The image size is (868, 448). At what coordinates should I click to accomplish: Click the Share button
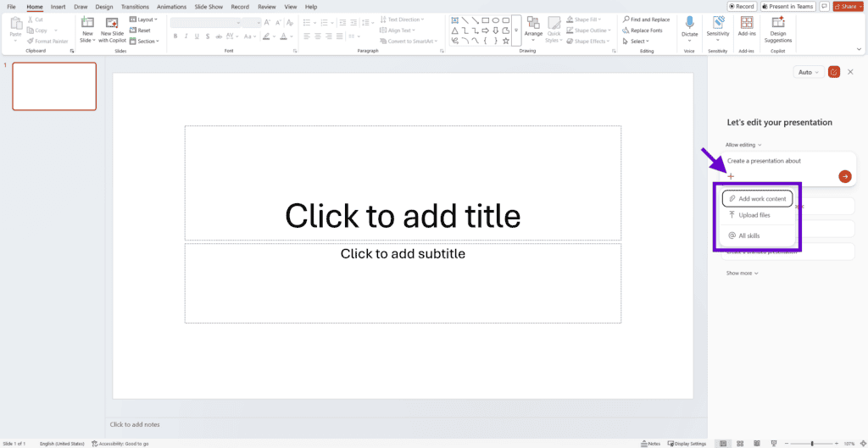pos(848,6)
